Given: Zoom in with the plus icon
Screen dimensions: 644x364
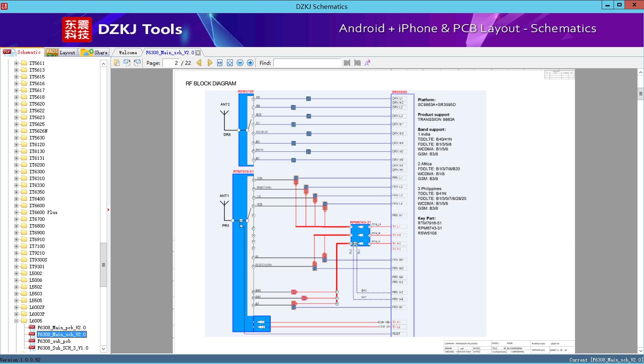Looking at the screenshot, I should tap(250, 63).
